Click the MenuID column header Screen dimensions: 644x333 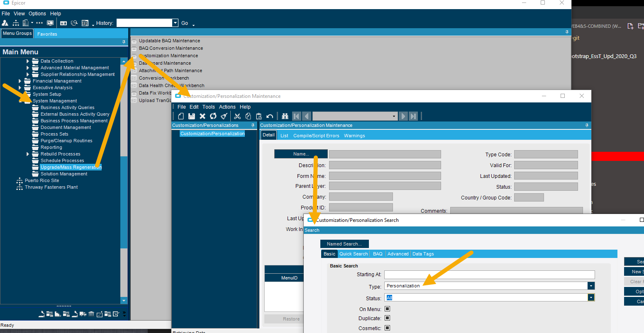tap(289, 278)
